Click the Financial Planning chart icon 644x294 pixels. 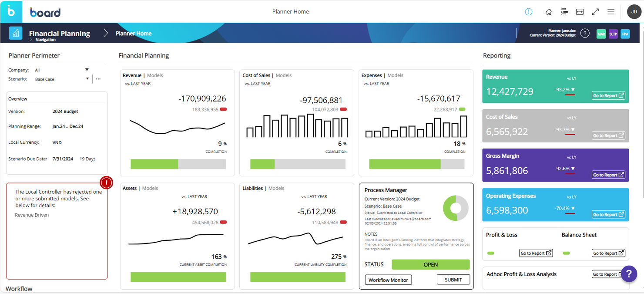pos(16,33)
